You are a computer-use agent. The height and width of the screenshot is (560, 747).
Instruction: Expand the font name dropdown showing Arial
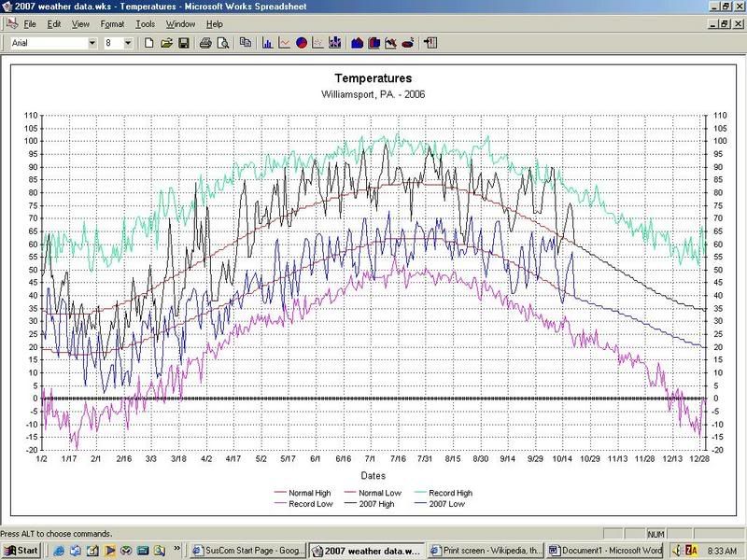point(92,43)
